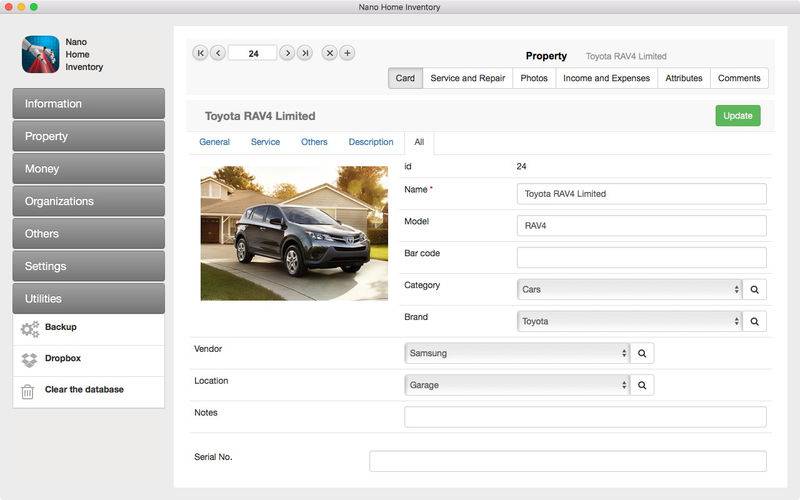
Task: Switch to Service and Repair tab
Action: click(x=468, y=78)
